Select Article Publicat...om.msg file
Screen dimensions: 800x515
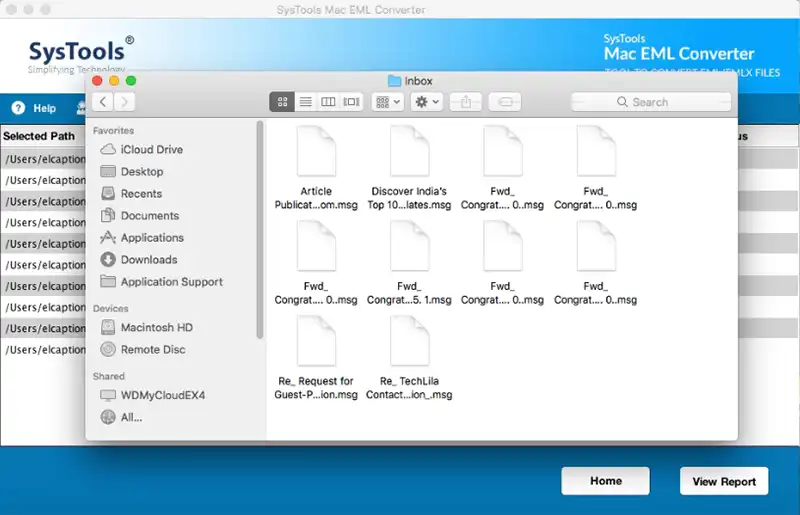316,168
